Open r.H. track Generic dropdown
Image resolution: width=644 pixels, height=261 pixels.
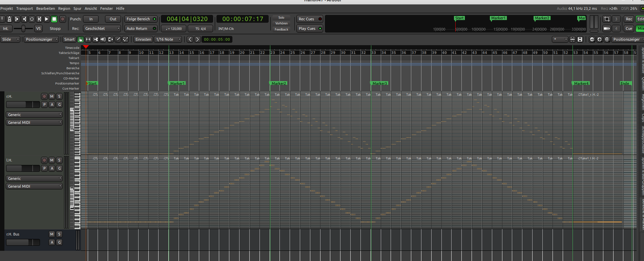coord(34,115)
